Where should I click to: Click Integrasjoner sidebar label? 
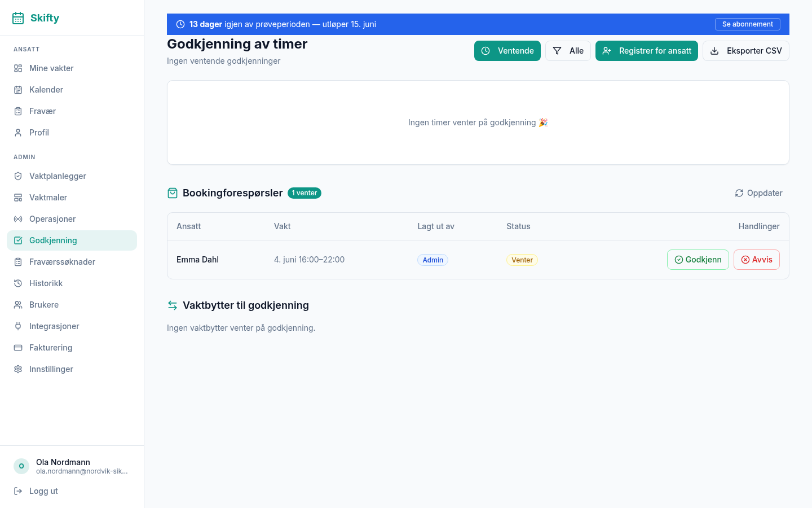pos(54,326)
